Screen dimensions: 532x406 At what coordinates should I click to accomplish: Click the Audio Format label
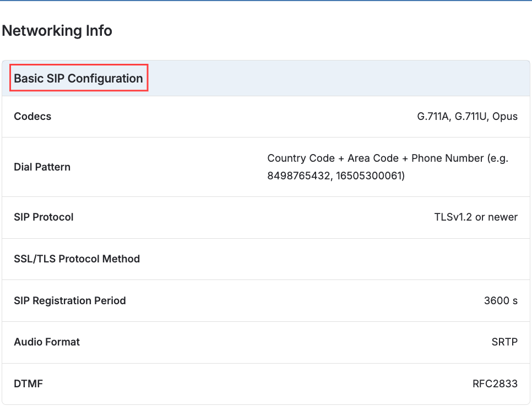(x=47, y=342)
